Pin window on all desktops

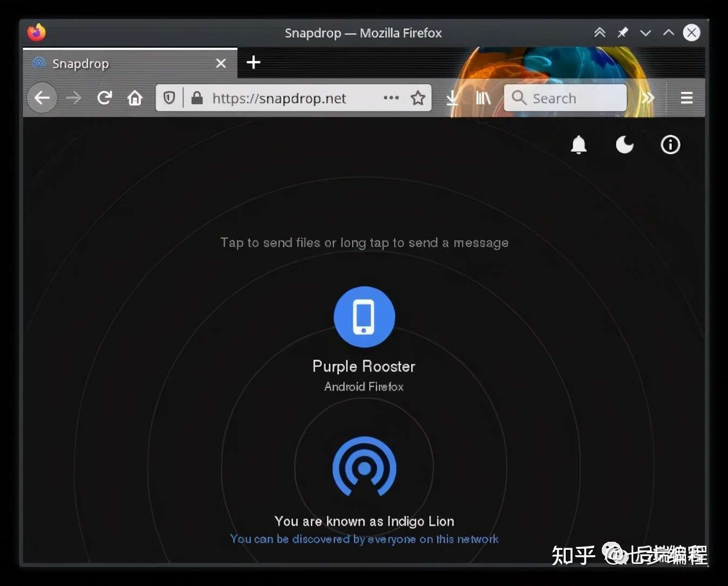pos(623,32)
